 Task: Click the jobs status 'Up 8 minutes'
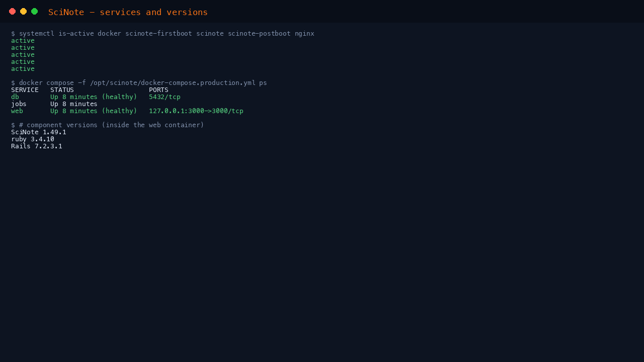[74, 104]
